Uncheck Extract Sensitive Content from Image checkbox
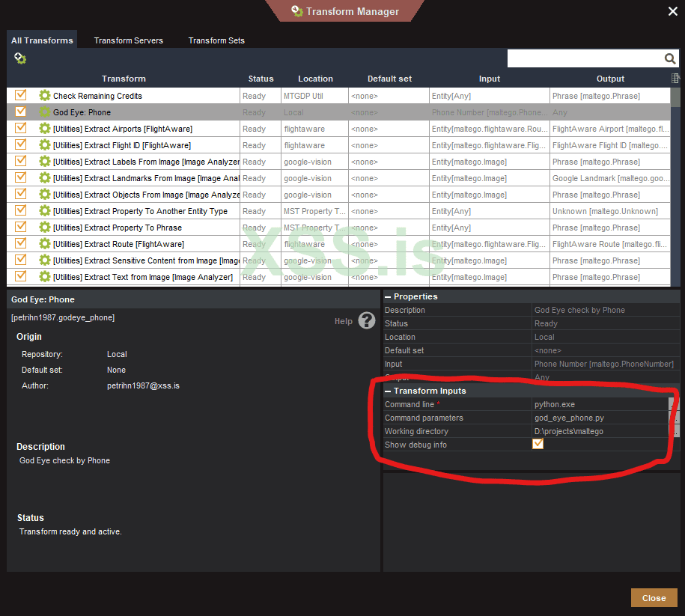The height and width of the screenshot is (616, 685). click(20, 260)
